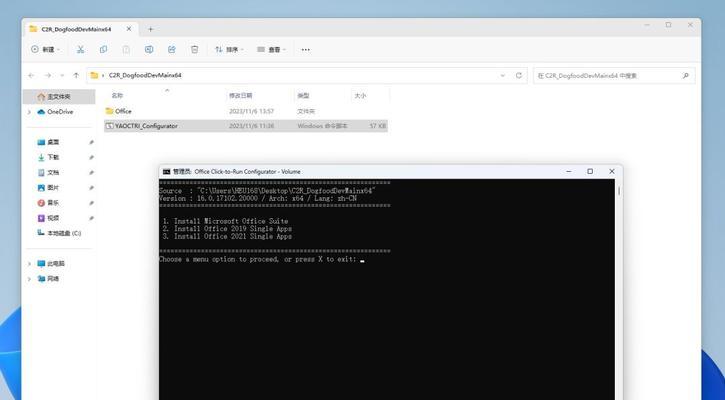Click the Copy icon in Explorer toolbar
Viewport: 725px width, 400px height.
click(x=103, y=49)
